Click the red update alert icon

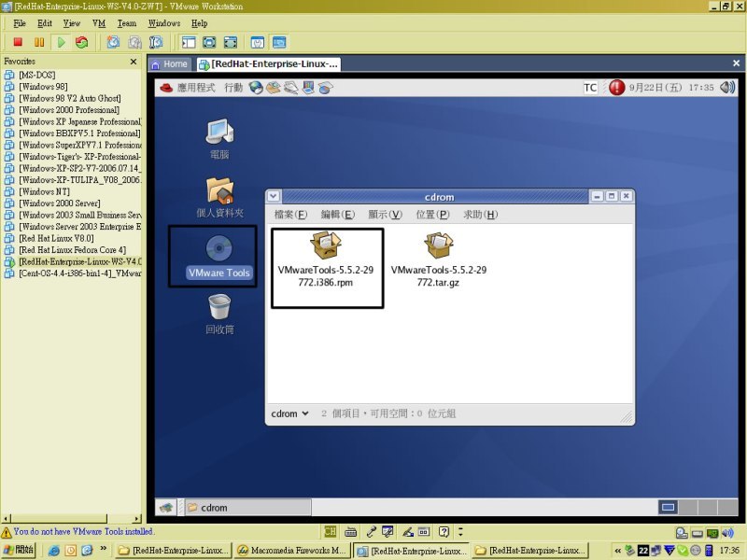[x=616, y=88]
